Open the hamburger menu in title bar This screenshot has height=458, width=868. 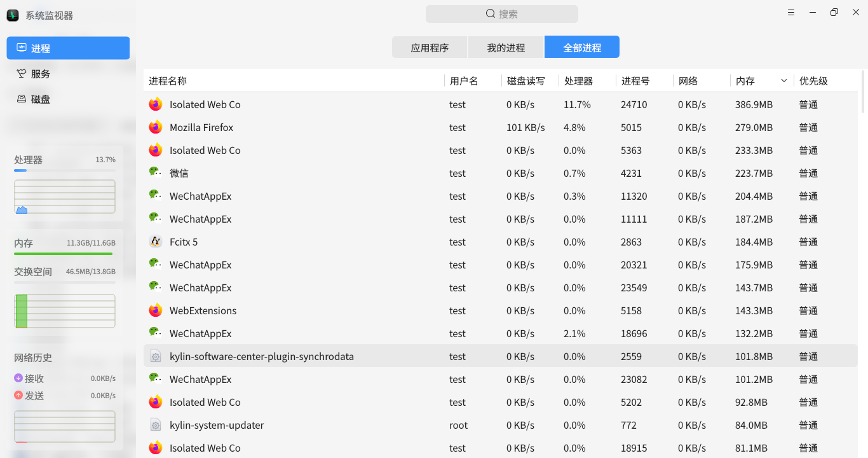[x=791, y=13]
